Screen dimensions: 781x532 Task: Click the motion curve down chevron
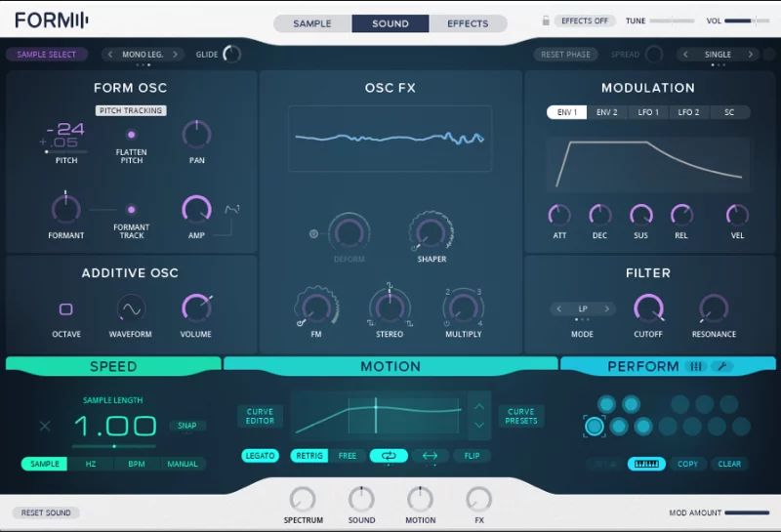pos(479,426)
